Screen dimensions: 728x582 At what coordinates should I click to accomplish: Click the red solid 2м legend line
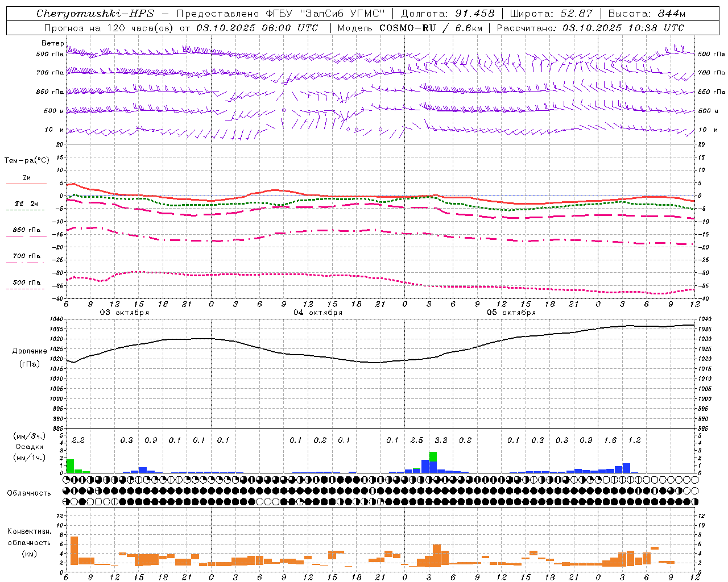(26, 184)
